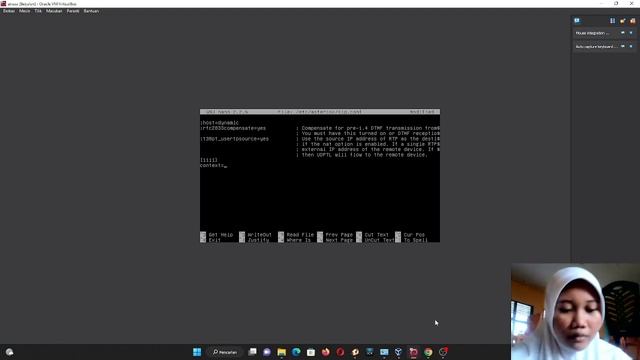Launch Microsoft Edge from the taskbar
This screenshot has width=640, height=360.
pos(296,352)
